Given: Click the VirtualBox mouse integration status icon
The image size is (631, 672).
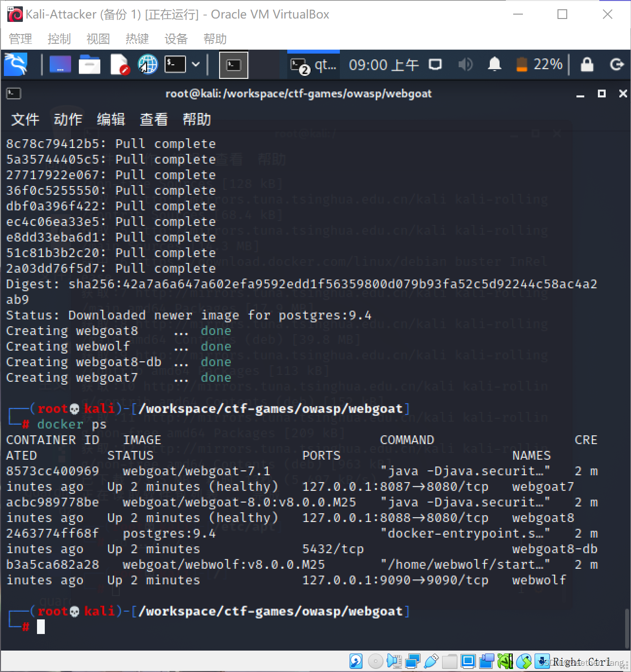Looking at the screenshot, I should (524, 661).
